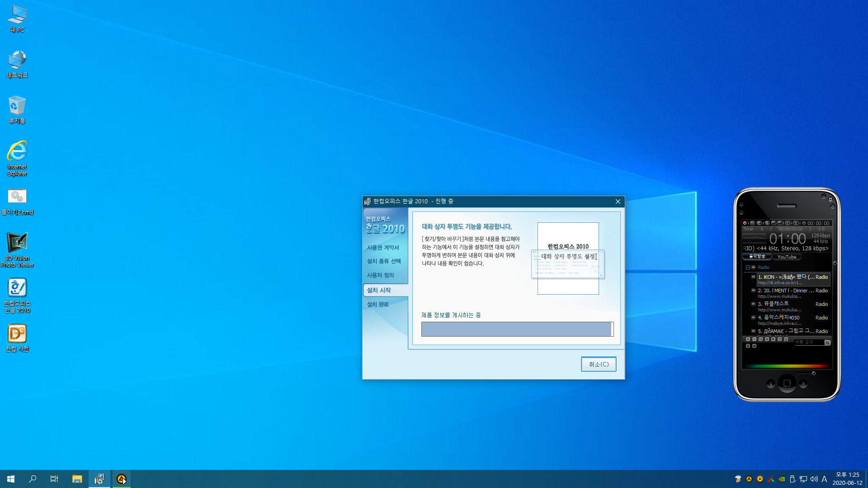The width and height of the screenshot is (868, 488).
Task: Open the 네트워크 desktop icon
Action: (17, 64)
